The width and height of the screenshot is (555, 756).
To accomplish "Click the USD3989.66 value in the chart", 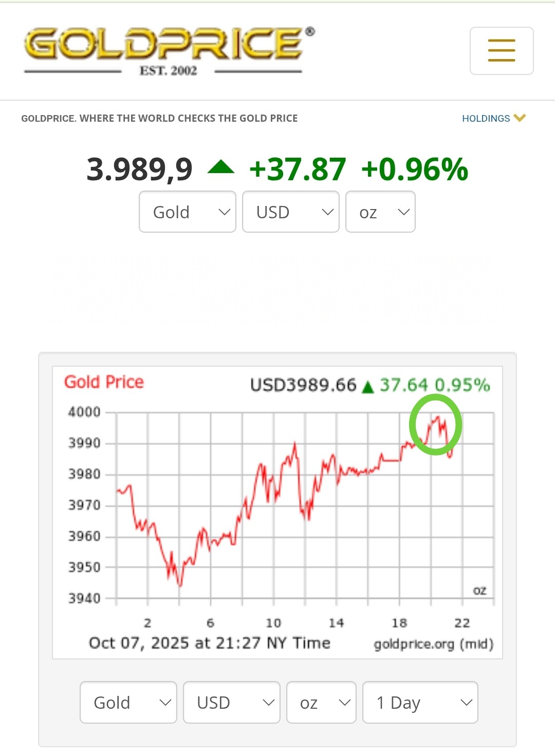I will pyautogui.click(x=303, y=385).
